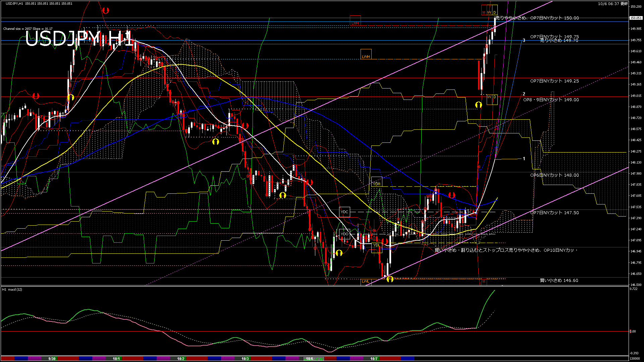
Task: Select the YDC label box
Action: [344, 212]
